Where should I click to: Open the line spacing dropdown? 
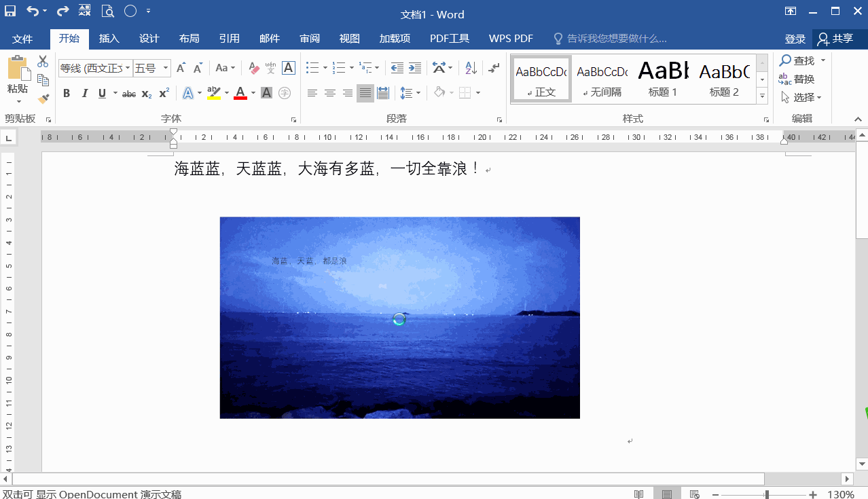click(x=410, y=93)
